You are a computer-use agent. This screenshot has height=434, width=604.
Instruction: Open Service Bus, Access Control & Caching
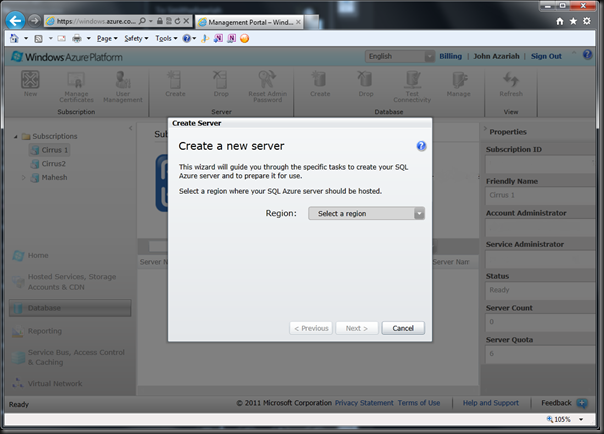click(x=68, y=357)
